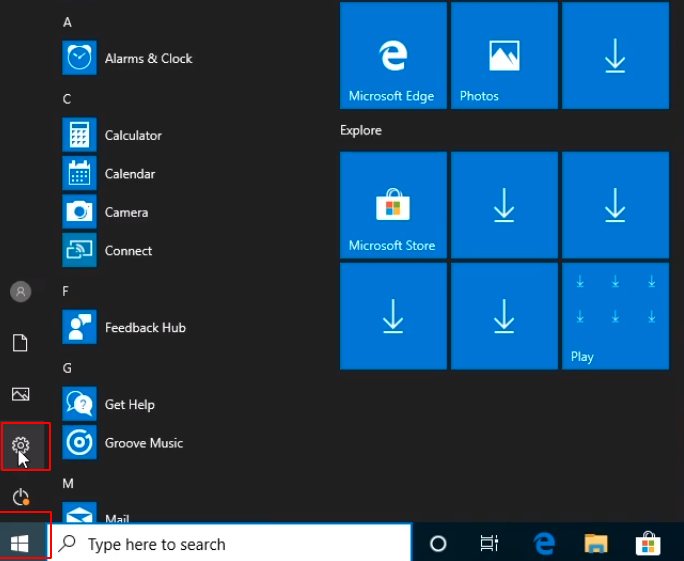Viewport: 684px width, 561px height.
Task: Open the Alarms & Clock app
Action: pos(127,58)
